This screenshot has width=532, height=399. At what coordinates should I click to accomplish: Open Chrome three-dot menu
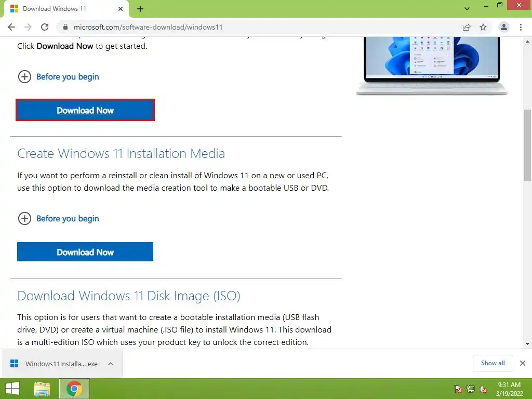click(x=521, y=27)
